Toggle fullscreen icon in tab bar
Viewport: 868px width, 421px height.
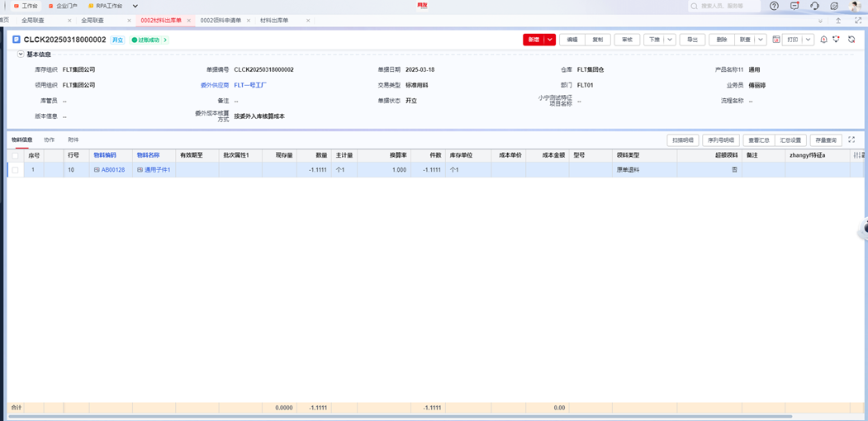858,21
